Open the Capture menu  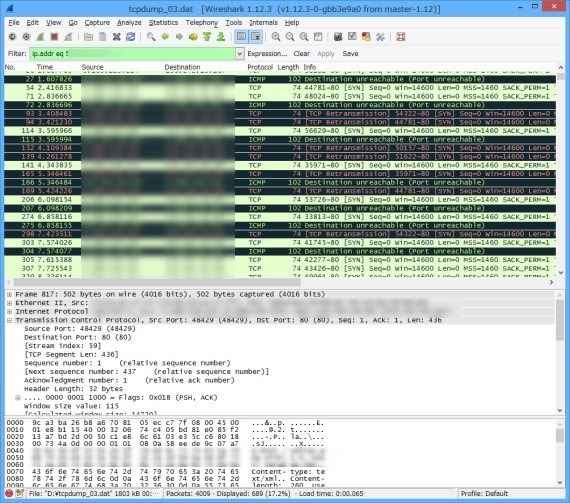click(x=97, y=23)
